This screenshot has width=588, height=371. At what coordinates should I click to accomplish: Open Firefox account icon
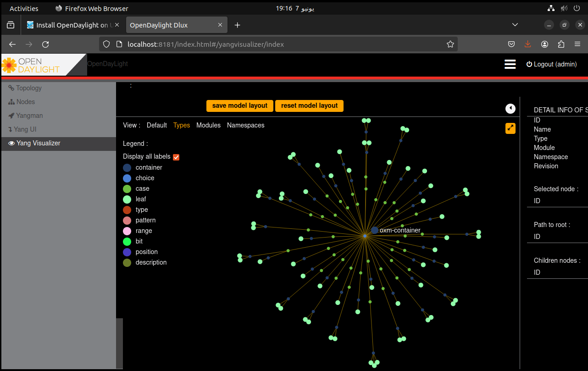coord(544,44)
